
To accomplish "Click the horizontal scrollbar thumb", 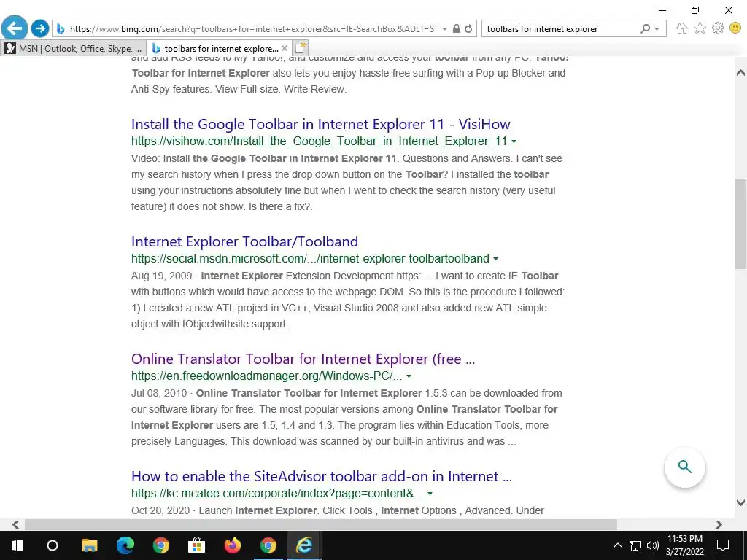I will coord(321,525).
